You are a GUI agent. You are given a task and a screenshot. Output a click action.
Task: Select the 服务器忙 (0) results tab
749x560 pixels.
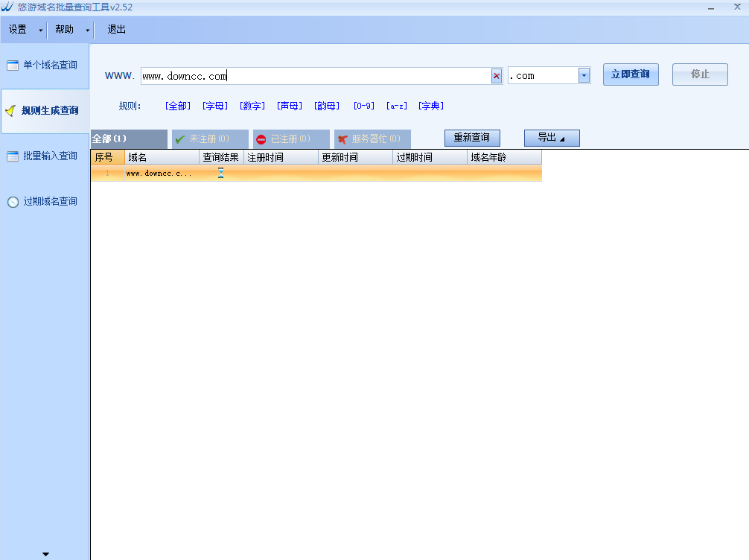pos(372,139)
